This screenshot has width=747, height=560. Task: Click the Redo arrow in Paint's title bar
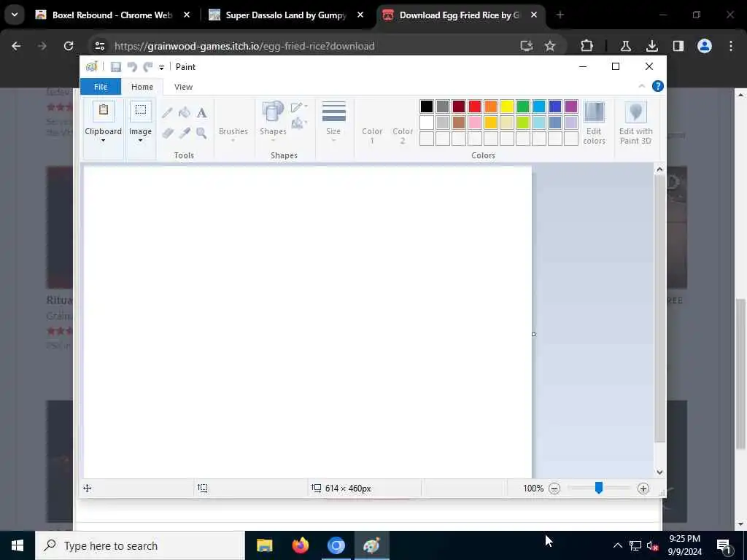click(x=148, y=67)
